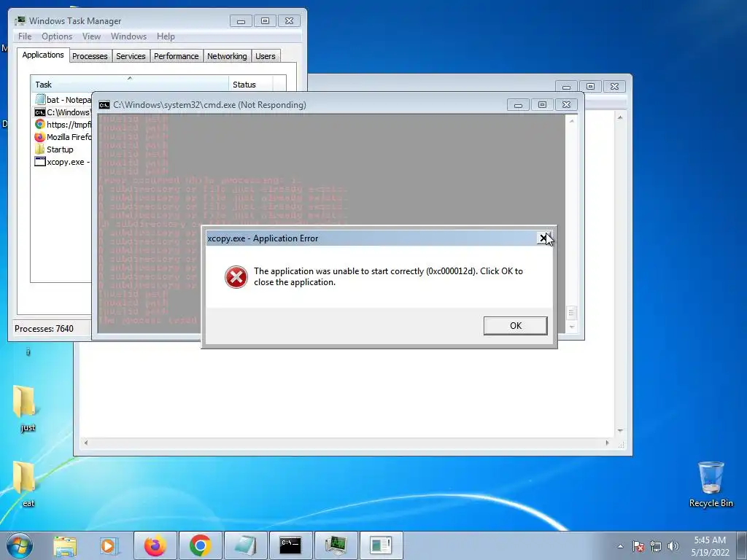Select the Mozilla Firefox task row

pyautogui.click(x=63, y=136)
